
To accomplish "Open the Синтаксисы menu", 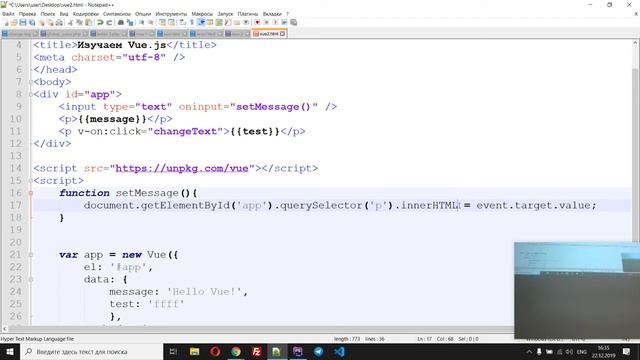I will 117,14.
